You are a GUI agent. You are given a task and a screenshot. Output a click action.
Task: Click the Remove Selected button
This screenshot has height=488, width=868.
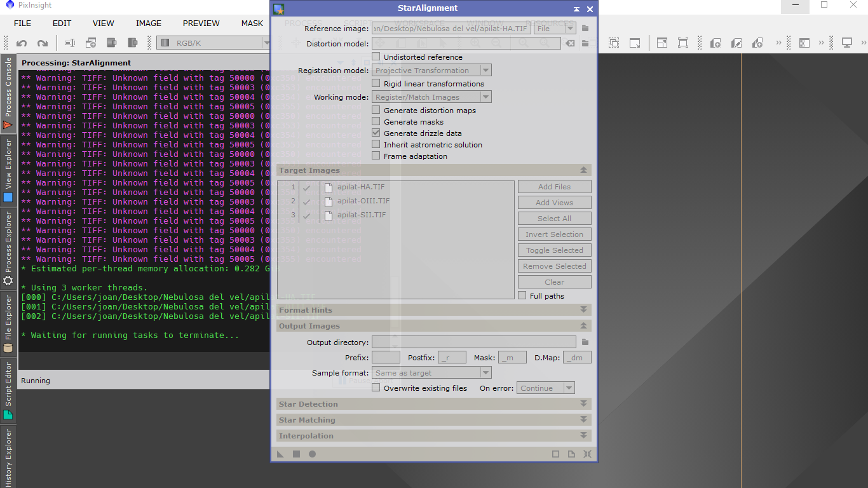tap(555, 266)
